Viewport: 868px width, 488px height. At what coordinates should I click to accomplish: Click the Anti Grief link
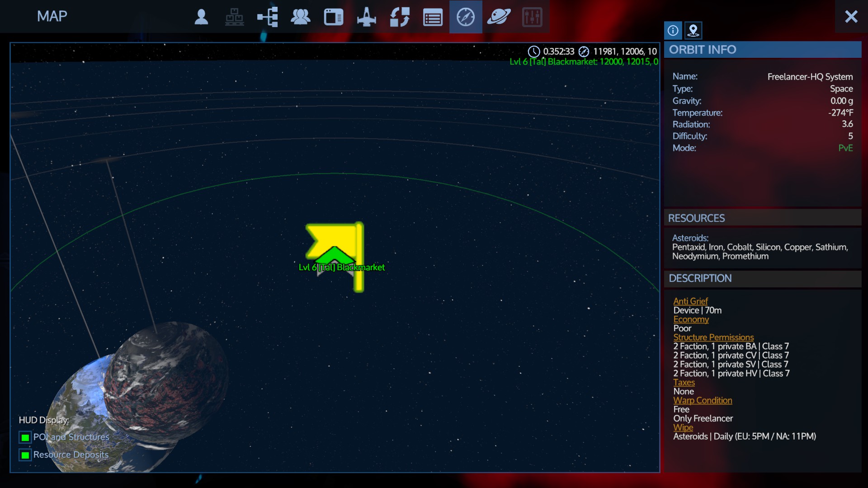690,301
